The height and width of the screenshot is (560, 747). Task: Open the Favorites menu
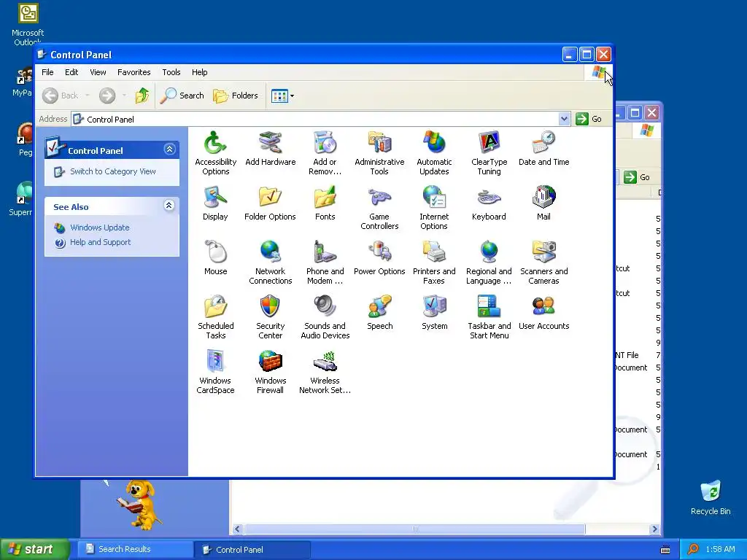coord(134,72)
